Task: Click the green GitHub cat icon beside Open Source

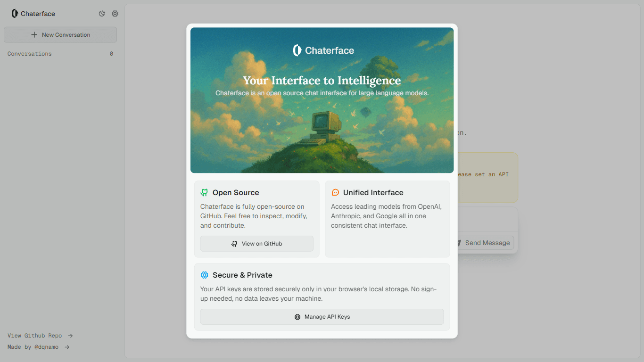Action: coord(204,192)
